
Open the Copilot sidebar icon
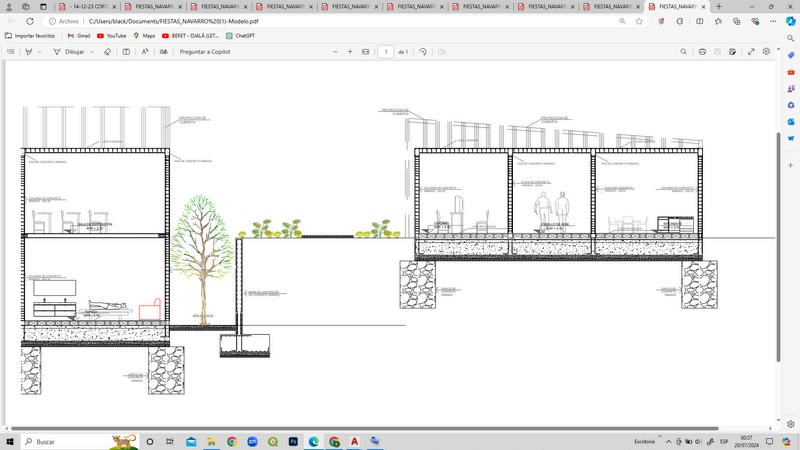(x=790, y=21)
